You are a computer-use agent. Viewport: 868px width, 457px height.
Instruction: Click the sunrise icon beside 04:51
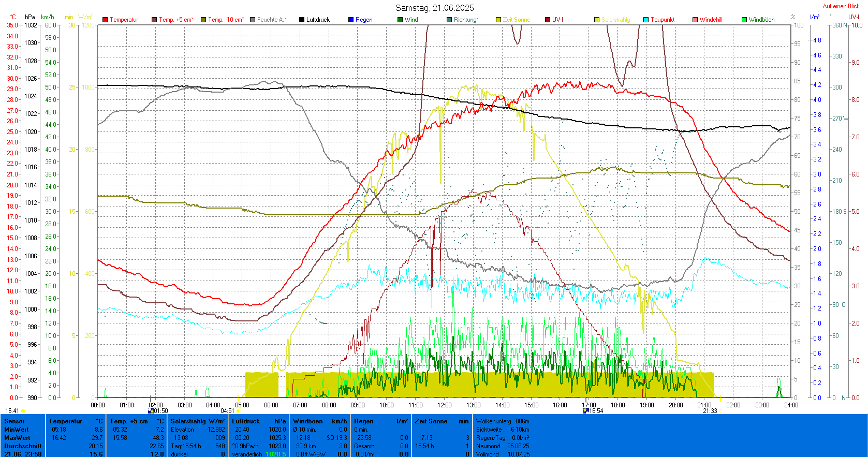[239, 411]
